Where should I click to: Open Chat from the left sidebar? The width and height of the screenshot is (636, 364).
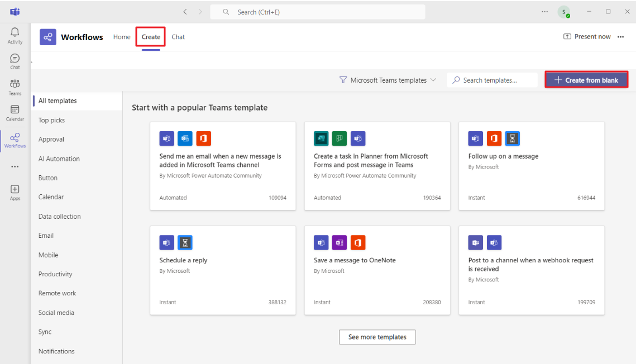point(15,61)
